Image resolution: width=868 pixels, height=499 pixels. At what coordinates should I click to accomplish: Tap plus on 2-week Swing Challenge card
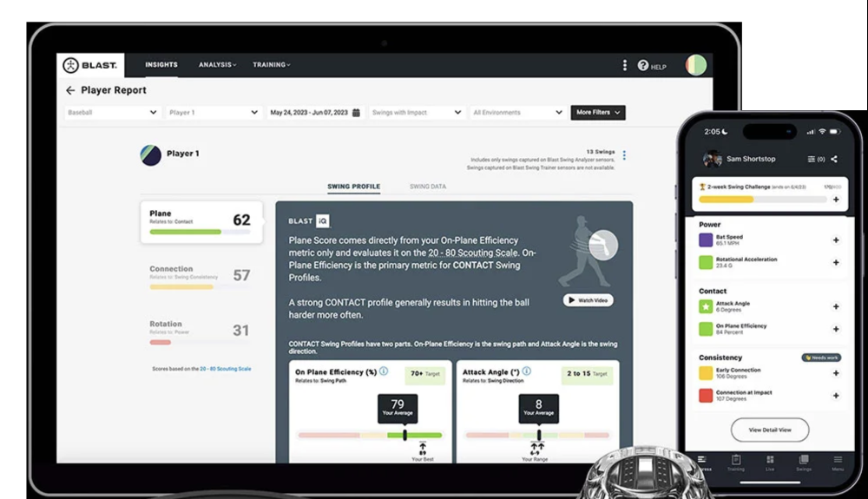(x=836, y=199)
